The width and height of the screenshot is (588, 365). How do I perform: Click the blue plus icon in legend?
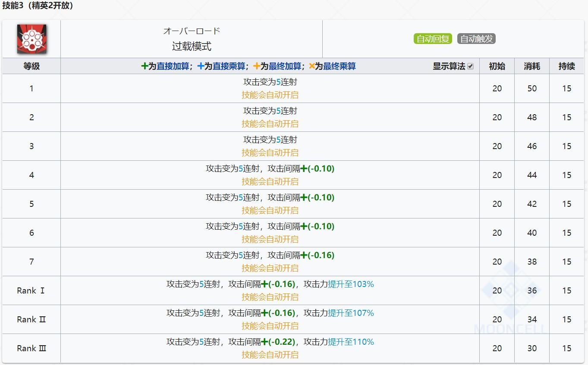click(201, 66)
